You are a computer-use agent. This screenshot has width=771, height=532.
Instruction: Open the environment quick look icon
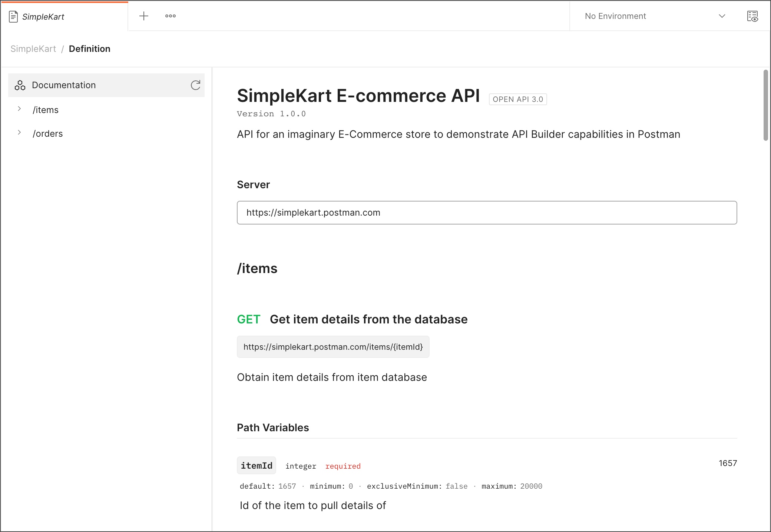pos(752,16)
